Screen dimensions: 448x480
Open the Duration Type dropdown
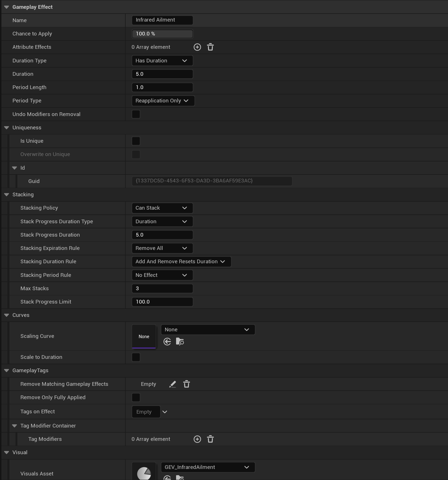click(x=162, y=61)
